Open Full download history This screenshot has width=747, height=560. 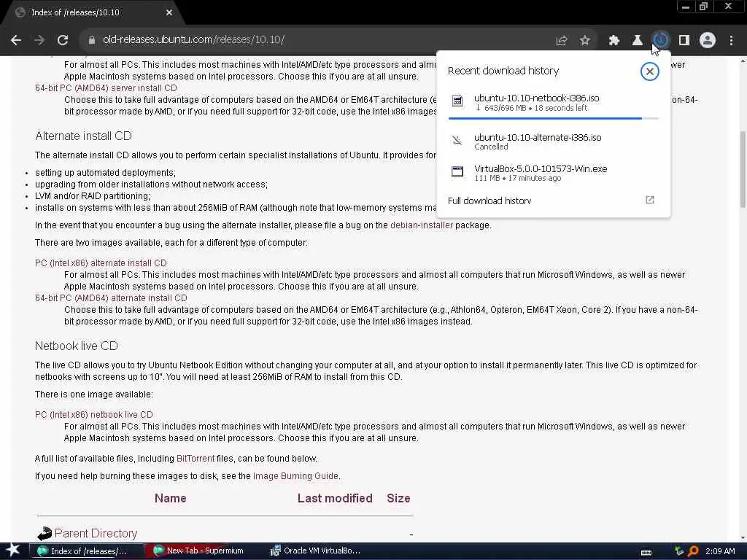(553, 201)
